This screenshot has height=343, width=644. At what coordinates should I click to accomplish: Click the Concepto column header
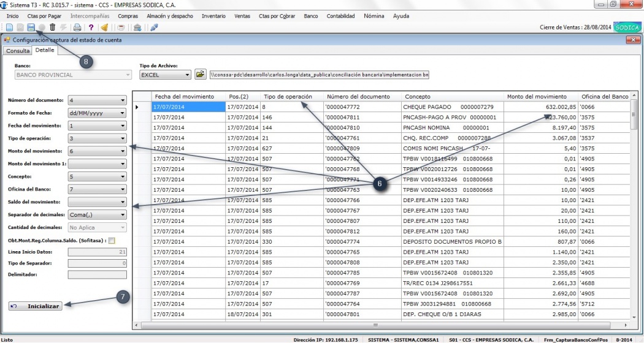[x=417, y=97]
